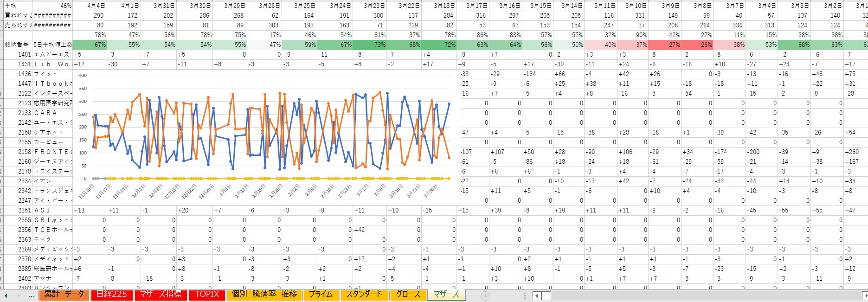The width and height of the screenshot is (868, 302).
Task: Go to the 個別 騰落率 推移 tab
Action: (x=264, y=295)
